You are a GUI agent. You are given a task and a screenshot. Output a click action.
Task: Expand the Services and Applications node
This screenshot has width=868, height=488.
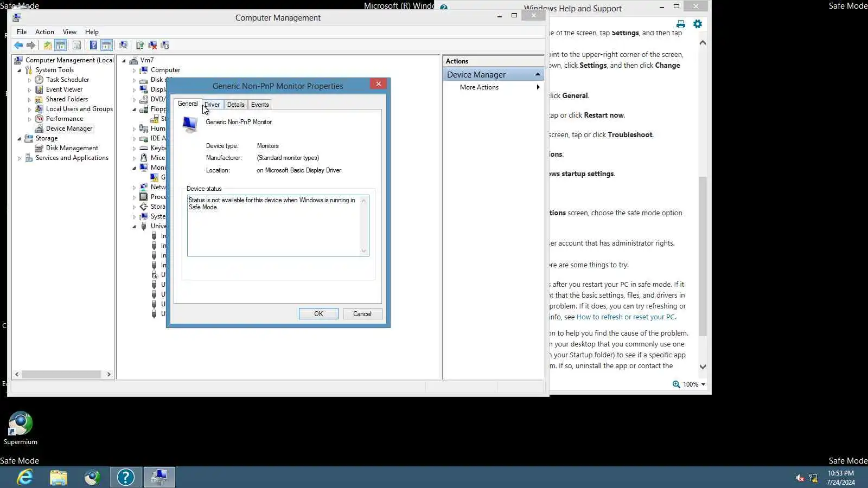20,158
